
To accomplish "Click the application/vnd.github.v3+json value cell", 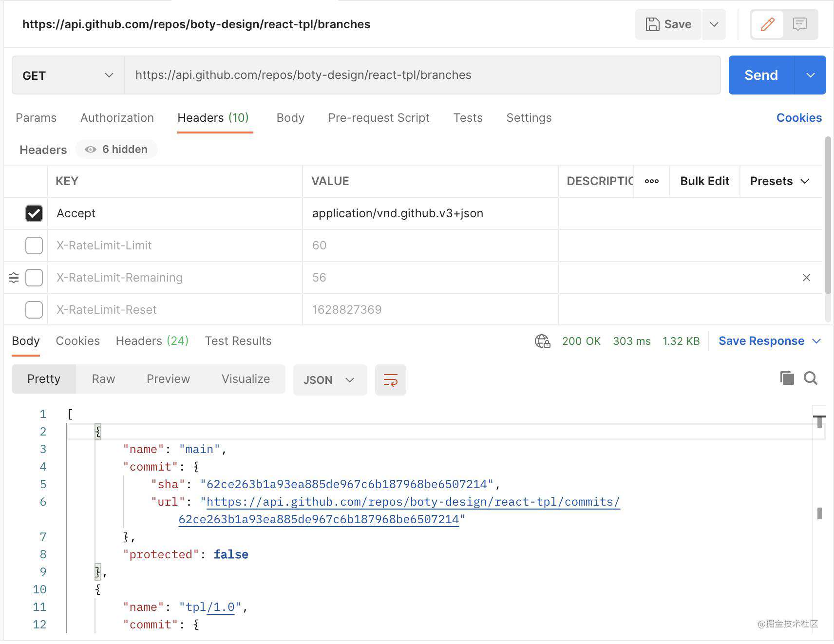I will [x=431, y=213].
